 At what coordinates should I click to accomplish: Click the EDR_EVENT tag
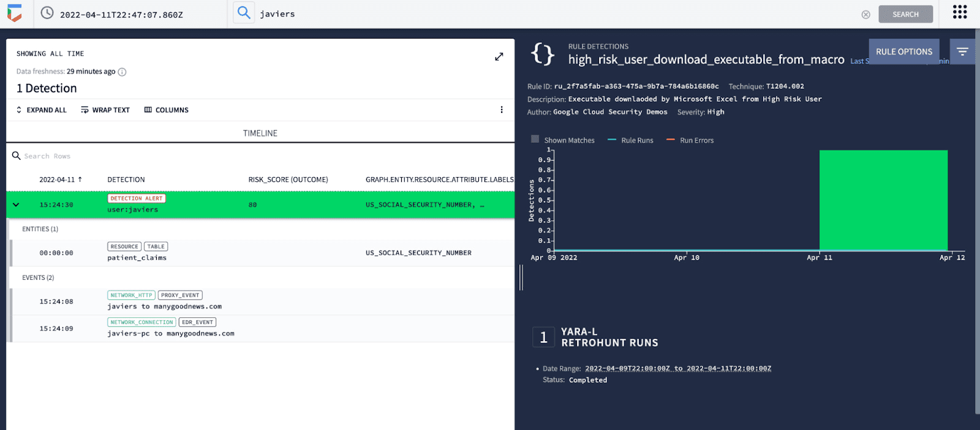pos(197,322)
